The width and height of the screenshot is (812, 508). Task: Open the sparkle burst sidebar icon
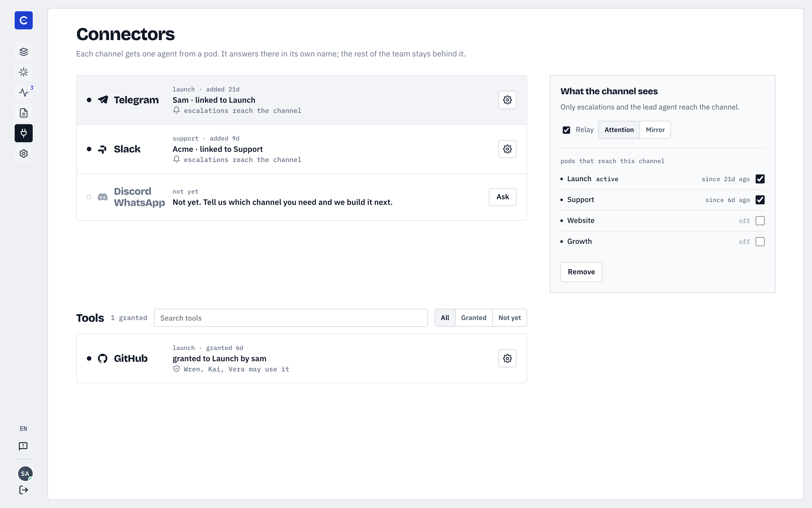point(23,72)
